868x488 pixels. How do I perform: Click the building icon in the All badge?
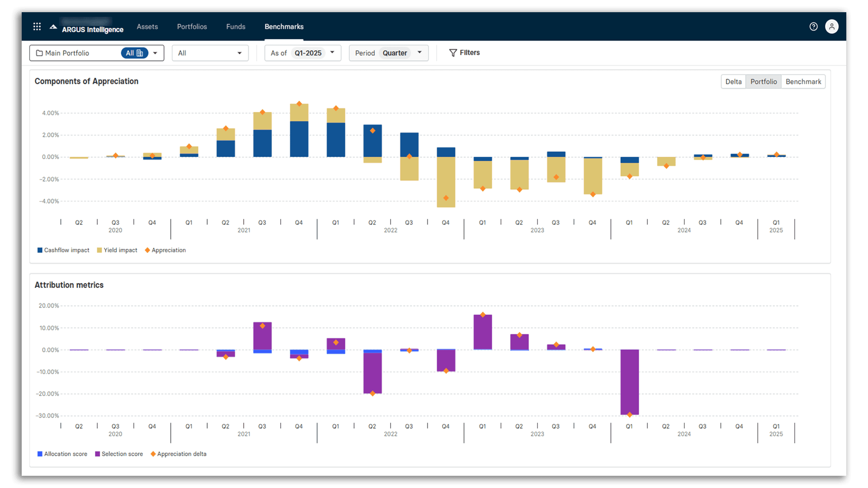(141, 53)
